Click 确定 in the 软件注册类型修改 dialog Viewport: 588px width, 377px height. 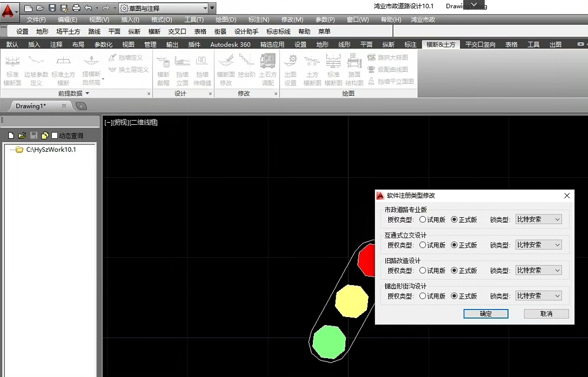click(486, 314)
